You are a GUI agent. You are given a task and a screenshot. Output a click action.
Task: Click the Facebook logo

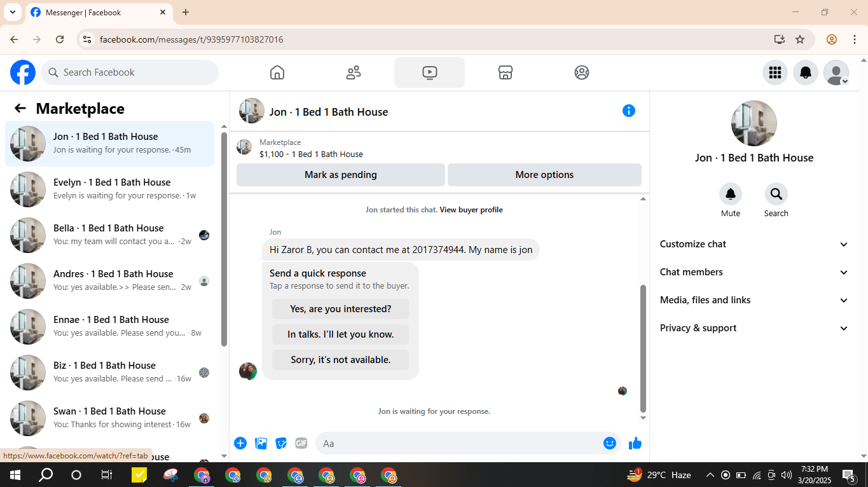coord(23,72)
